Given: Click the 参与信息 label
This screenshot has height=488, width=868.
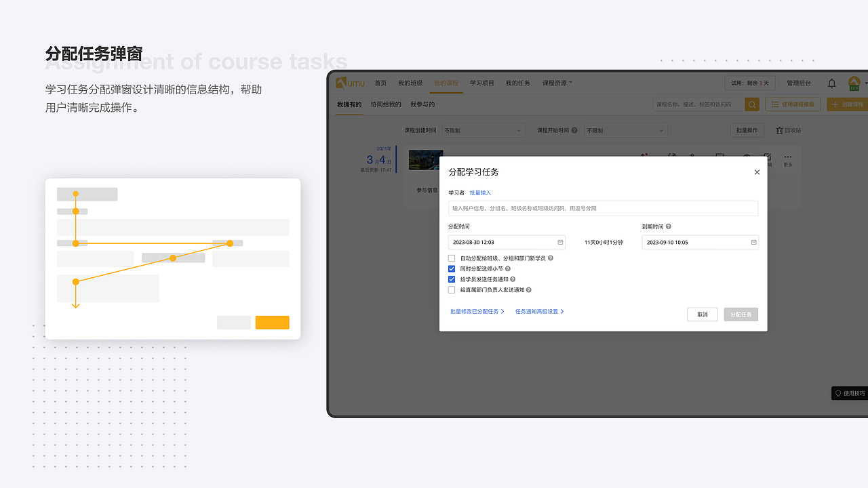Looking at the screenshot, I should 427,190.
